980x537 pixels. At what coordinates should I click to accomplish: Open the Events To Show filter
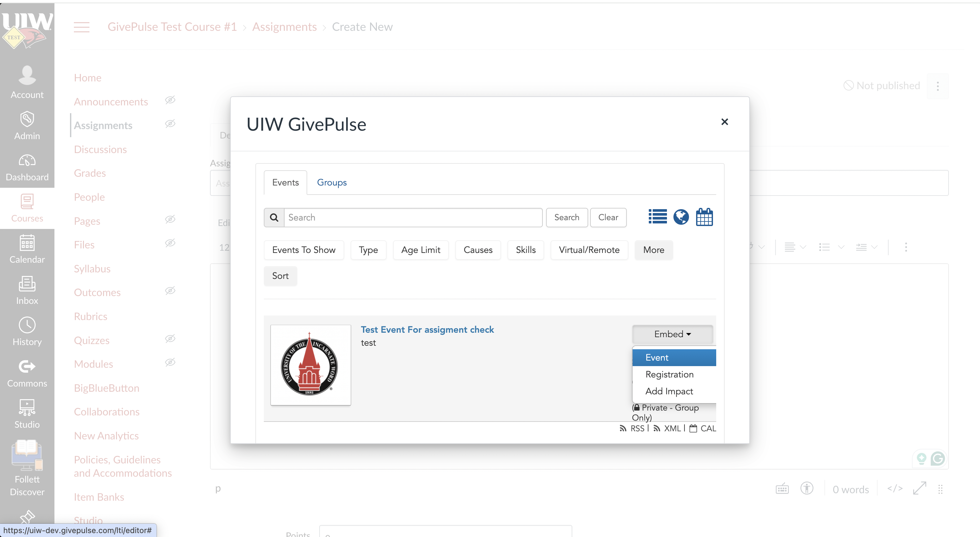[304, 250]
